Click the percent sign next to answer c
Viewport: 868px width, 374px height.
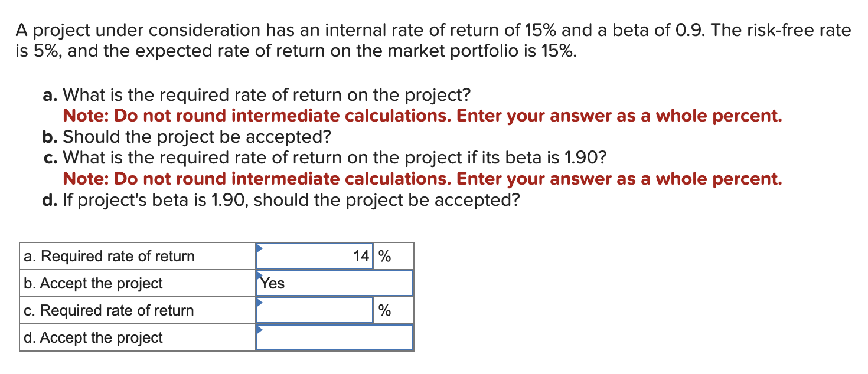(x=384, y=310)
